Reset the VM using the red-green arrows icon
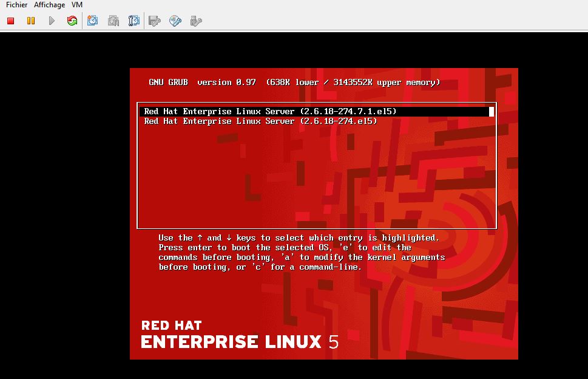This screenshot has width=588, height=379. coord(72,21)
